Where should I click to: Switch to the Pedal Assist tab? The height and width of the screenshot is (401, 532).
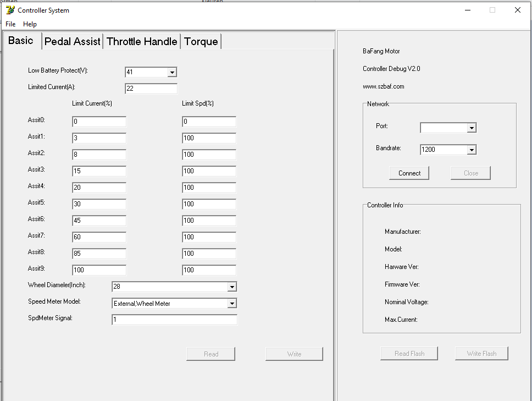(x=73, y=42)
